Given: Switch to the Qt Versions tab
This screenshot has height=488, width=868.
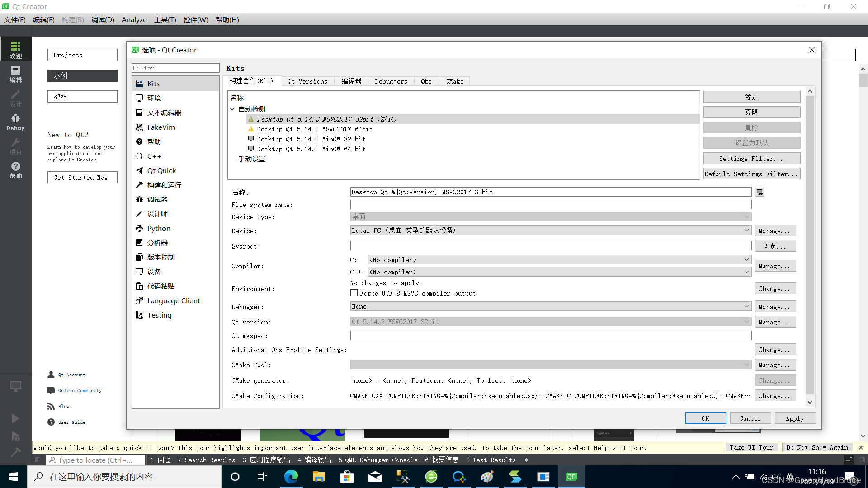Looking at the screenshot, I should pyautogui.click(x=307, y=81).
